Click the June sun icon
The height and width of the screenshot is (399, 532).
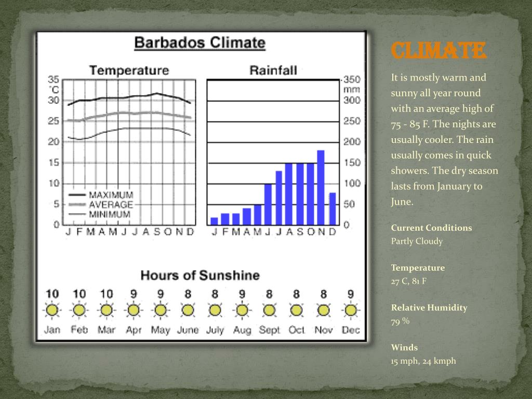click(x=188, y=310)
